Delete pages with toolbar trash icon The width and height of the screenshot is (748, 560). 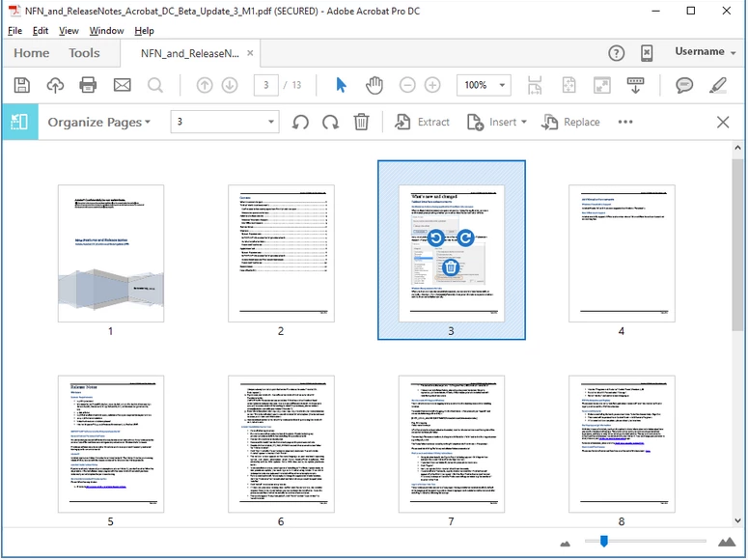pos(361,122)
